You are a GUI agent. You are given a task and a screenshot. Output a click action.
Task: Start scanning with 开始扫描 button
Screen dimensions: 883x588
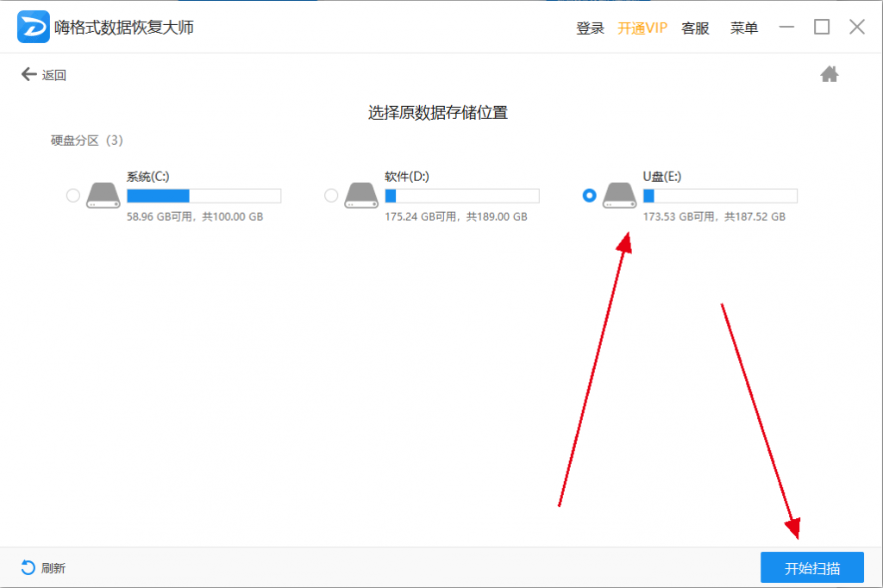pos(812,567)
